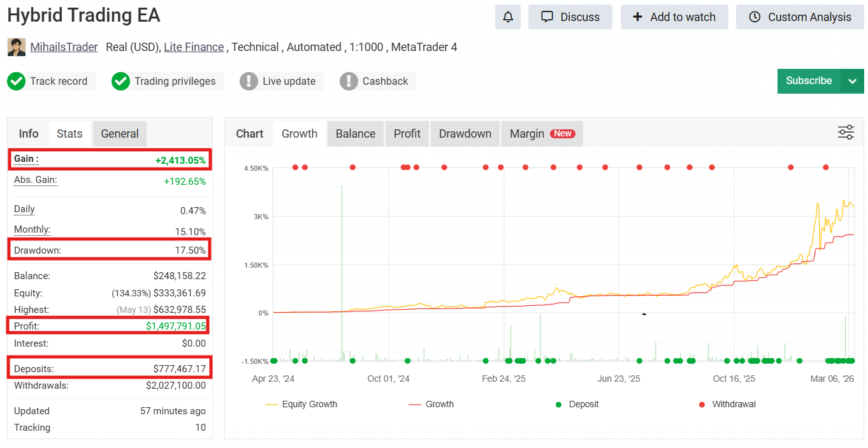The image size is (868, 448).
Task: Click the Track record green checkmark icon
Action: coord(17,82)
